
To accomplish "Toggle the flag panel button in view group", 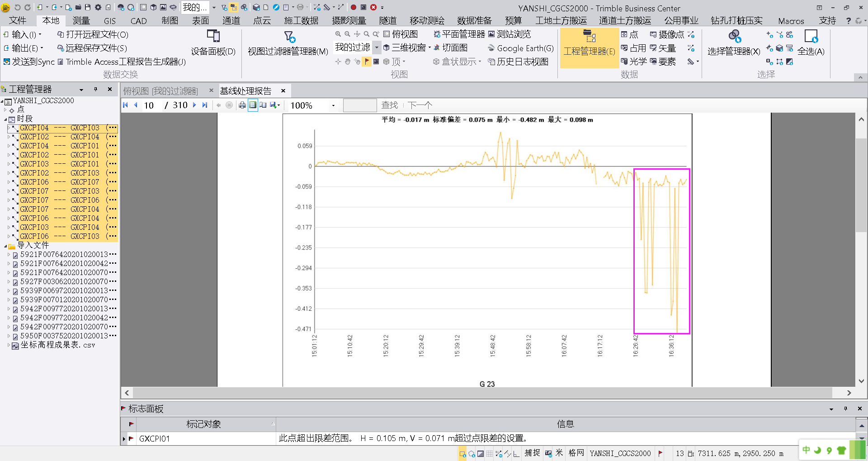I will [x=367, y=62].
